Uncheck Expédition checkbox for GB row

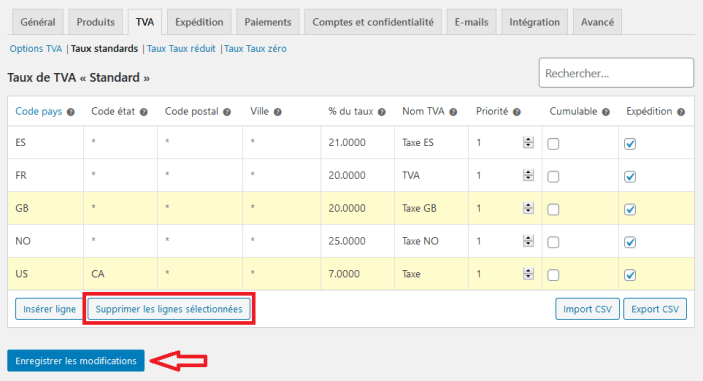[x=630, y=209]
